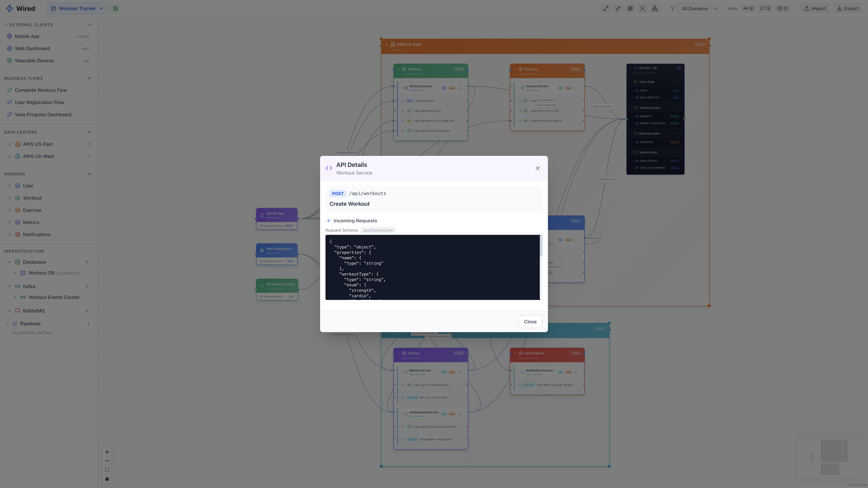The image size is (868, 488).
Task: Toggle RabbitMQ infra visibility in toolbar
Action: pos(765,9)
